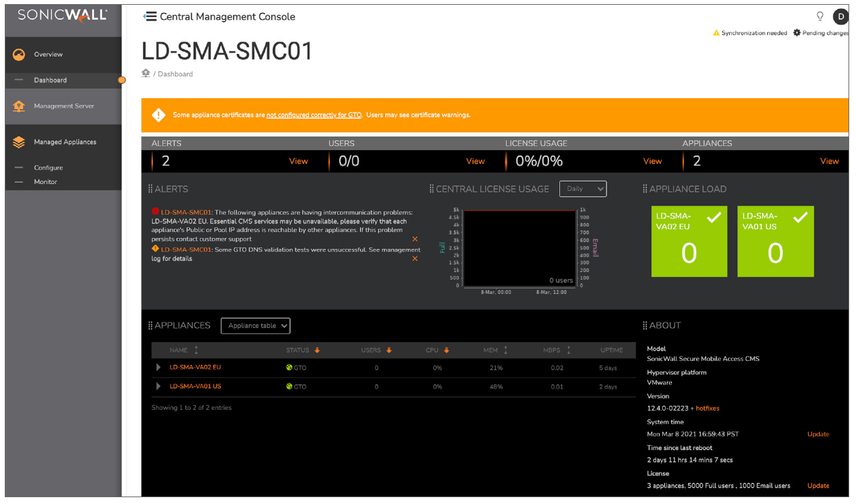
Task: Click the Dashboard breadcrumb text
Action: pyautogui.click(x=175, y=74)
